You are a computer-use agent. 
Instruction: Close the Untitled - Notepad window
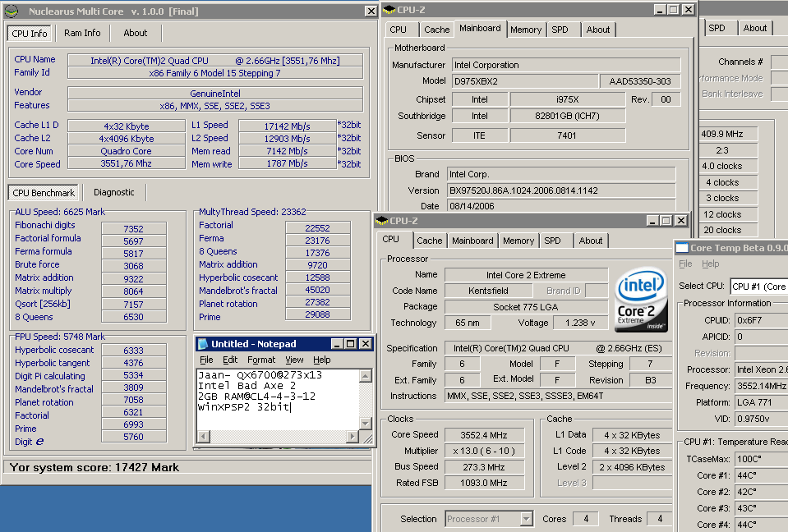tap(366, 344)
